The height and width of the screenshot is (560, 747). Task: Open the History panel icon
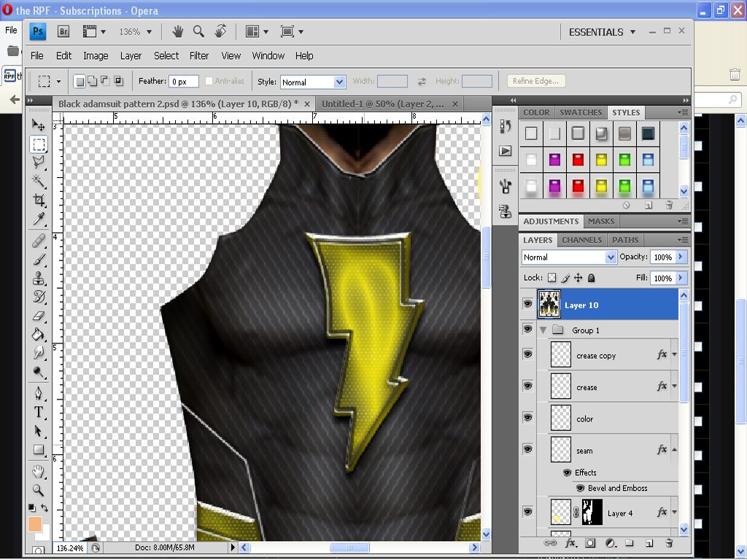tap(506, 126)
